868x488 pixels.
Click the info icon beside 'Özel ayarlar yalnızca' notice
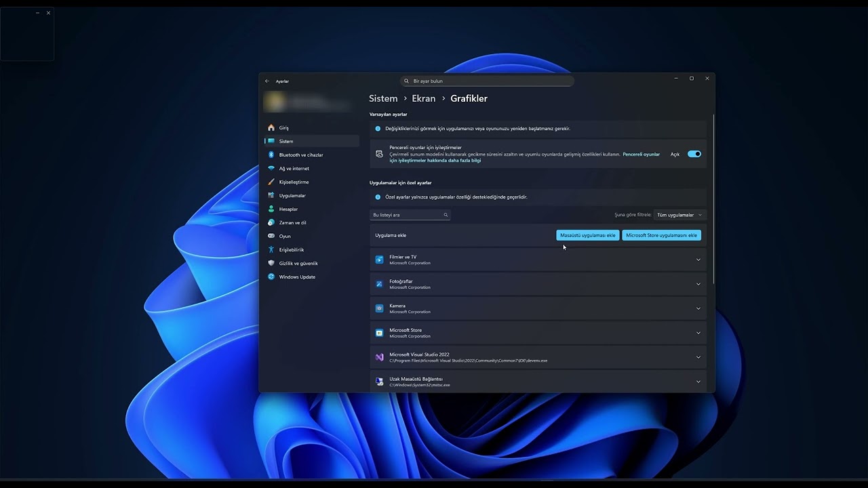coord(378,197)
